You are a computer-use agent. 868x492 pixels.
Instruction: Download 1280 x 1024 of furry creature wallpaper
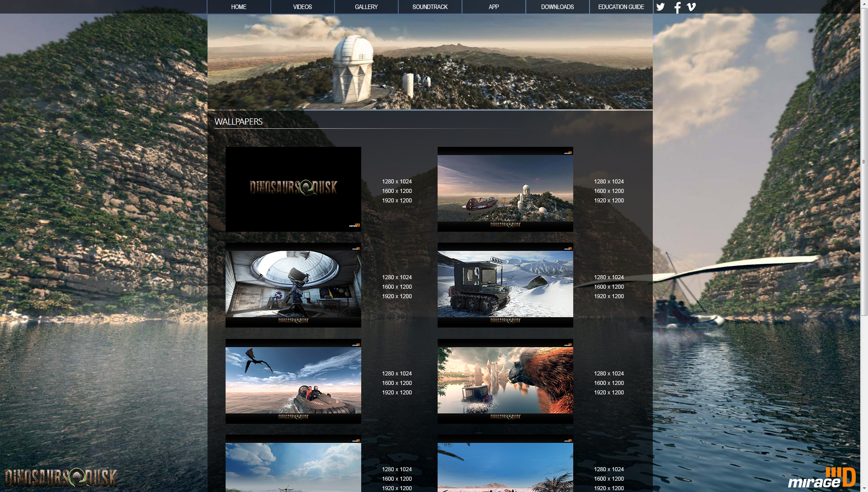609,374
